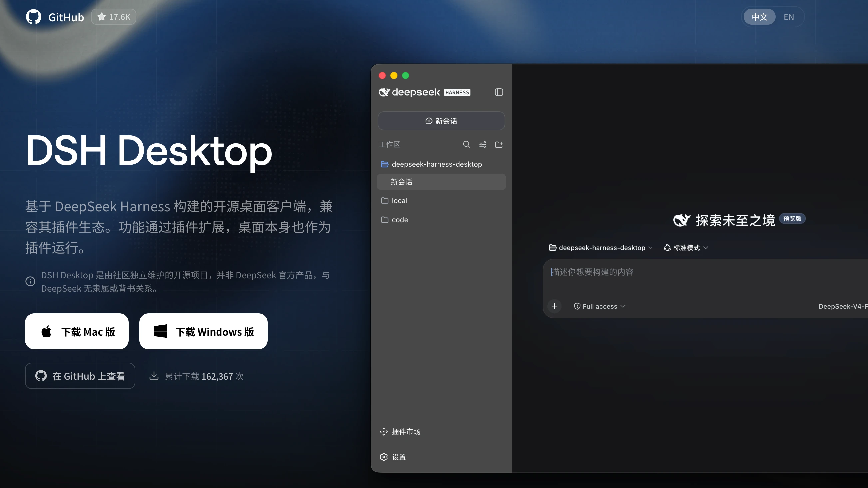Expand the Full access permission dropdown
Image resolution: width=868 pixels, height=488 pixels.
(600, 306)
